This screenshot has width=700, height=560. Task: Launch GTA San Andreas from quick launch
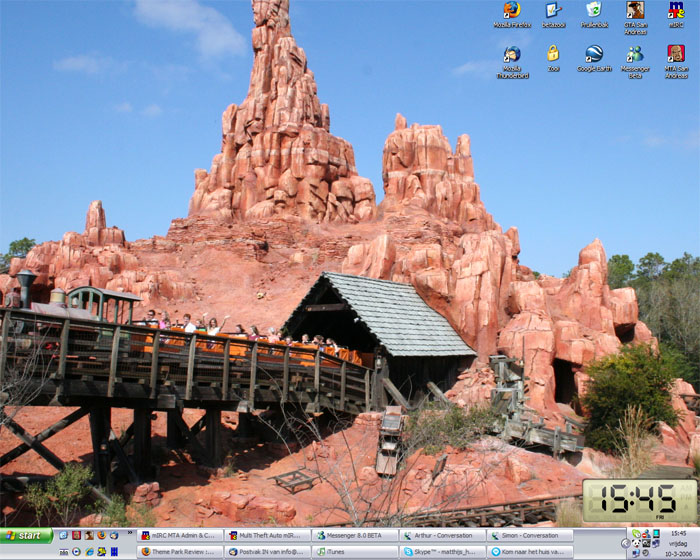coord(89,535)
